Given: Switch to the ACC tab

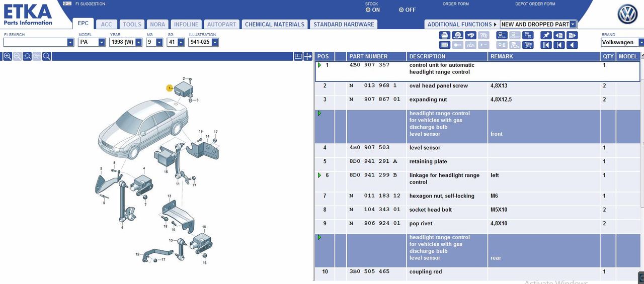Looking at the screenshot, I should pos(107,24).
